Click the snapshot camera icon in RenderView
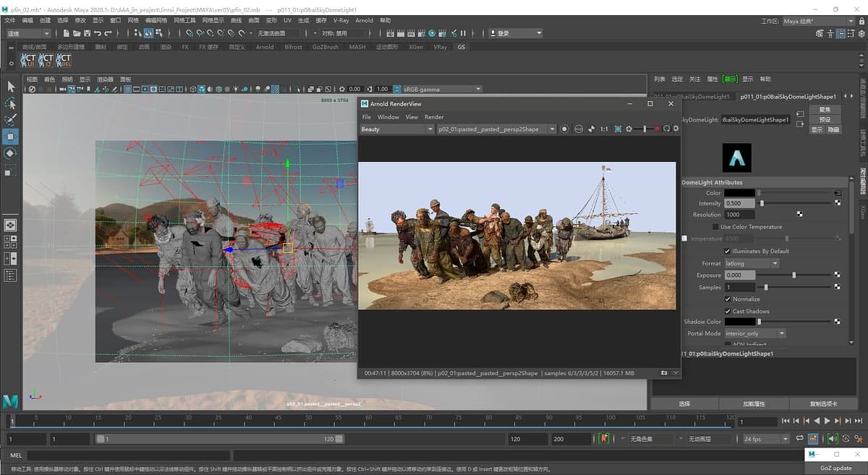Screen dimensions: 868x475 pyautogui.click(x=663, y=373)
